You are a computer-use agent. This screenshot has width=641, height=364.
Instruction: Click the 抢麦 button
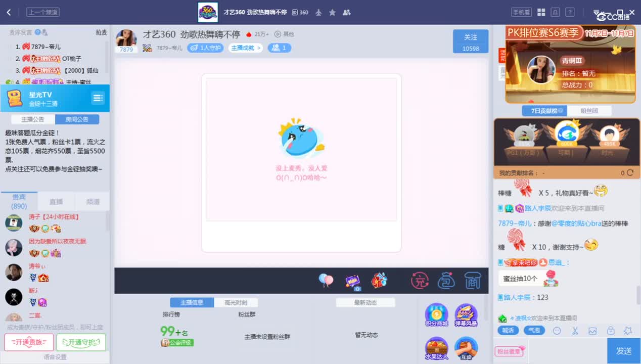(x=101, y=32)
